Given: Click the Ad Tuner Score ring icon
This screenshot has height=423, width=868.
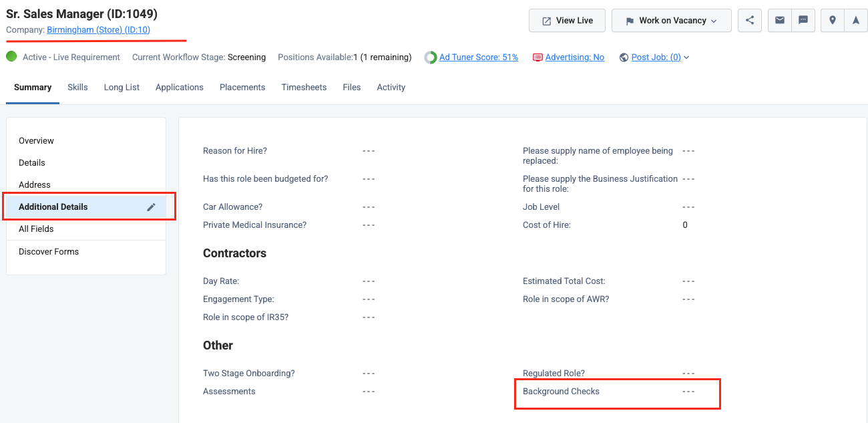Looking at the screenshot, I should (430, 57).
